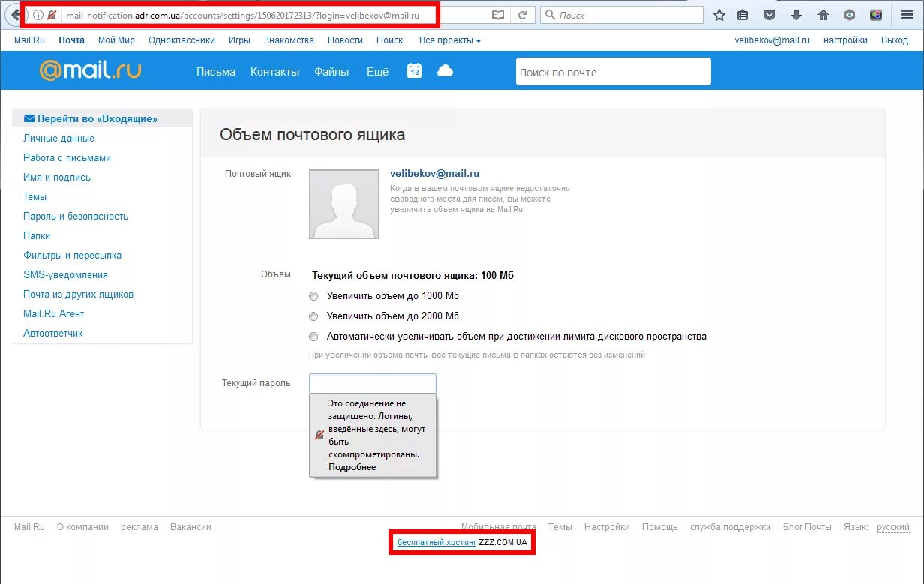Click the user avatar placeholder image
The height and width of the screenshot is (584, 924).
344,204
